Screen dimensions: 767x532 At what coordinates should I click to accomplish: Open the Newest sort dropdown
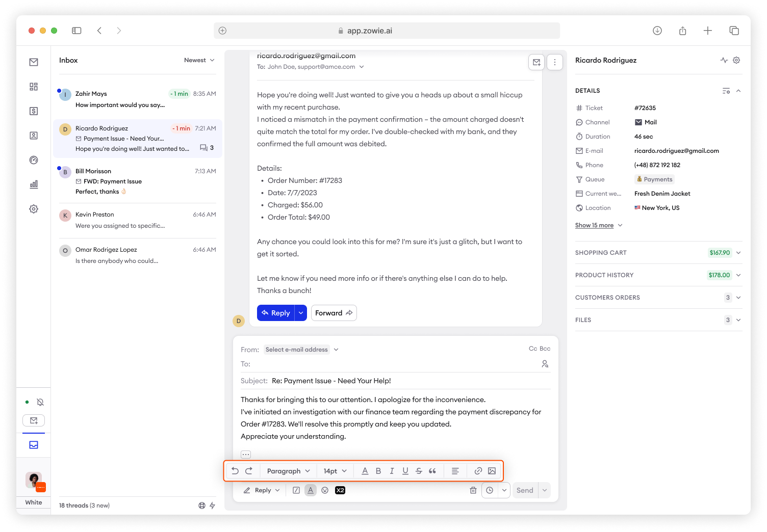(x=199, y=60)
